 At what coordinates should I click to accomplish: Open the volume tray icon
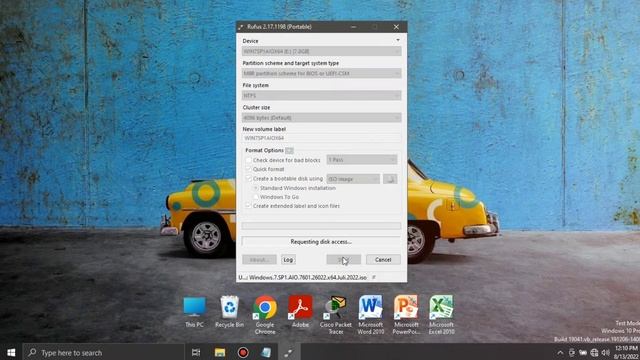tap(605, 353)
